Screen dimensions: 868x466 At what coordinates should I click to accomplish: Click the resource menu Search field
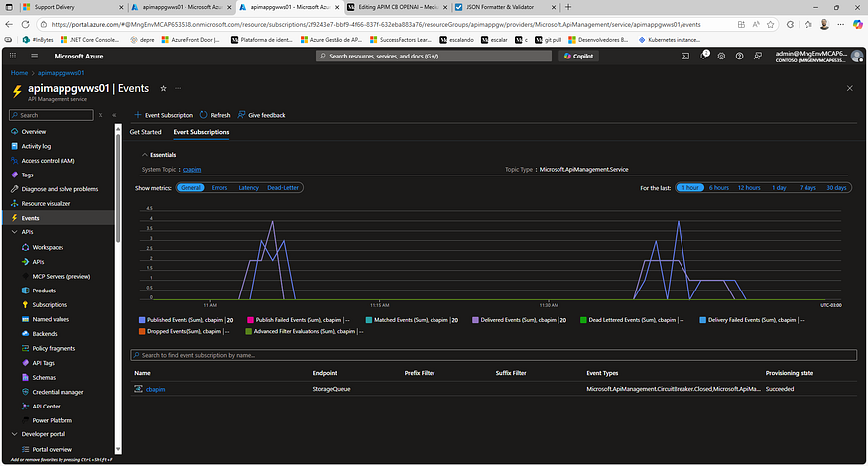click(x=52, y=115)
